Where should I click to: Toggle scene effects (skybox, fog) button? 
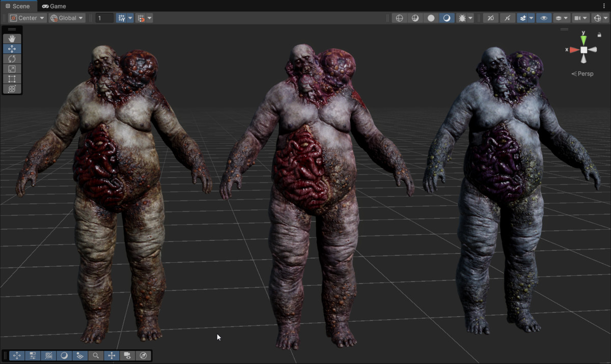click(x=522, y=18)
